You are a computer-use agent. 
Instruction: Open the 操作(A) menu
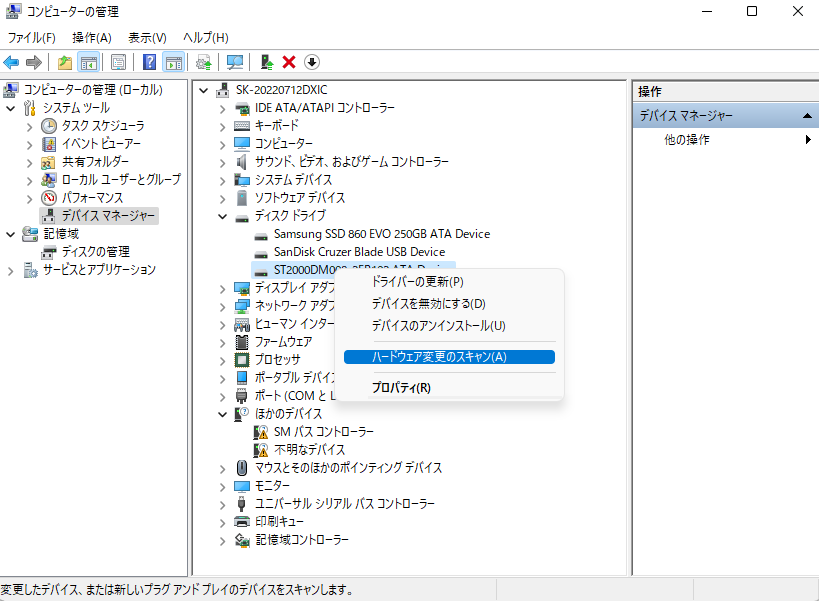pos(91,38)
